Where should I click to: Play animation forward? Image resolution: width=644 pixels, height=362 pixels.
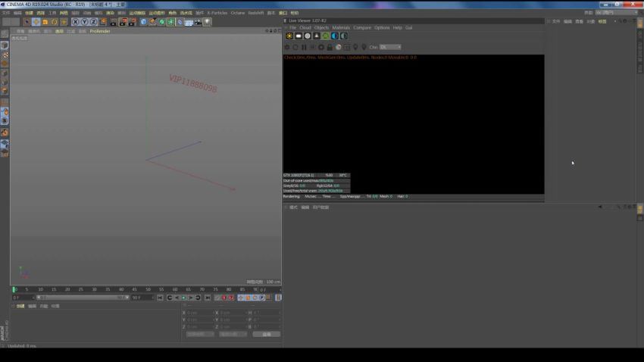coord(183,298)
